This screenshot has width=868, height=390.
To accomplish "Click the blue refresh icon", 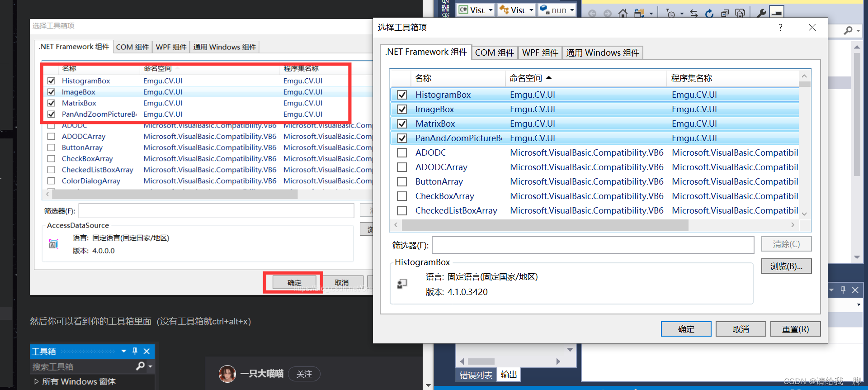I will (x=709, y=14).
